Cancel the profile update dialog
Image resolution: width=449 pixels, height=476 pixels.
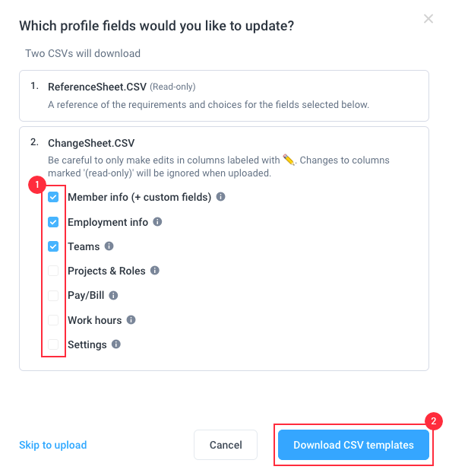[x=226, y=445]
